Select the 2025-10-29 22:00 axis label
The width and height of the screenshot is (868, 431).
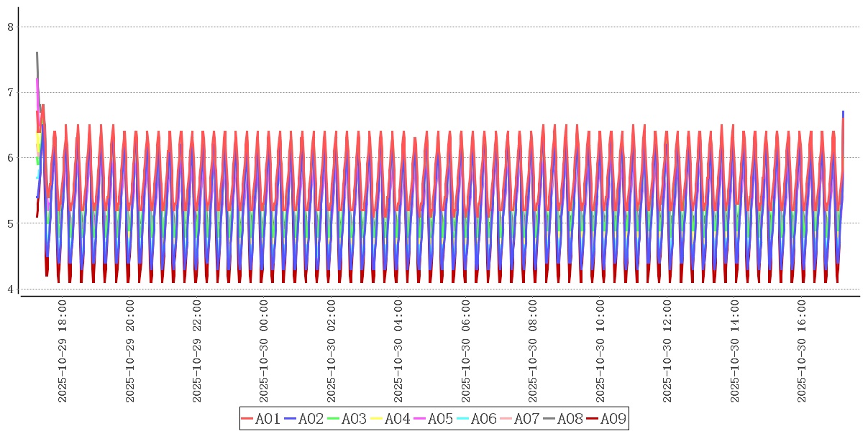point(197,352)
